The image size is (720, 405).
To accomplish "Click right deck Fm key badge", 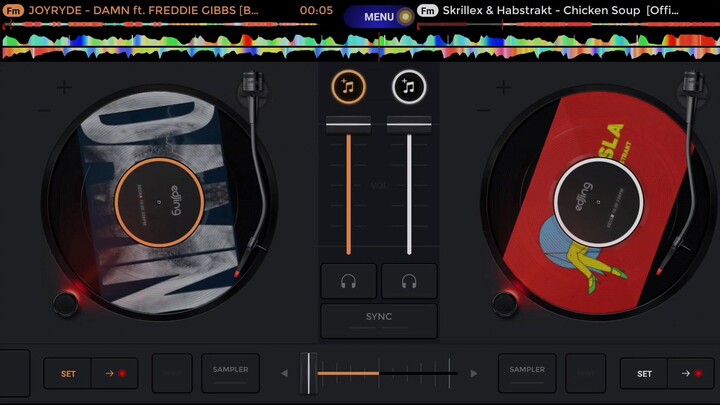I will click(x=428, y=11).
